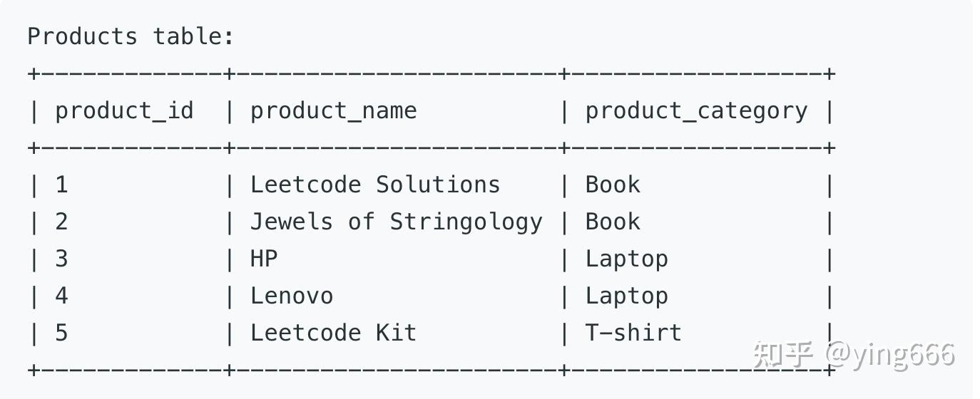This screenshot has width=980, height=399.
Task: Click the Book category for product 2
Action: [x=613, y=222]
